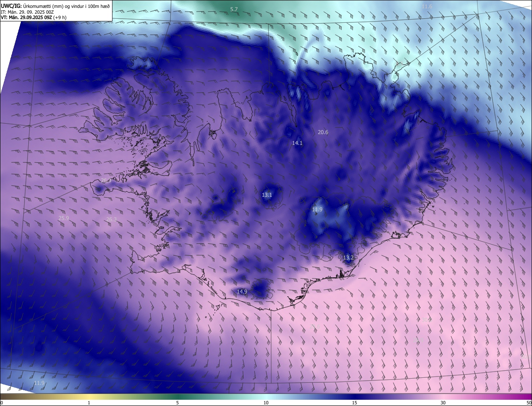Click the "VT: Mán. 29.09.2025 09Z (+9 h)" line
This screenshot has height=406, width=532.
pyautogui.click(x=34, y=18)
